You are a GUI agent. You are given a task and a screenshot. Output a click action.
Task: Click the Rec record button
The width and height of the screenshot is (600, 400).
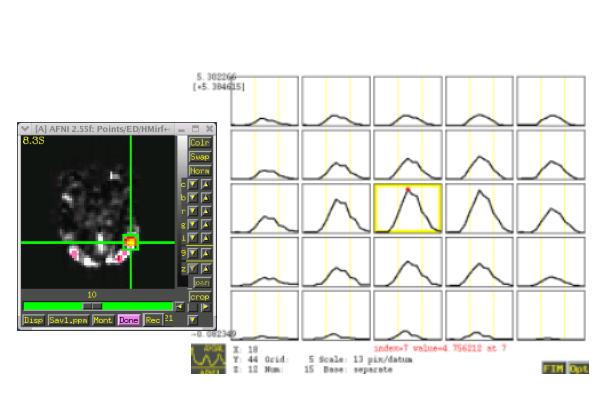[153, 320]
